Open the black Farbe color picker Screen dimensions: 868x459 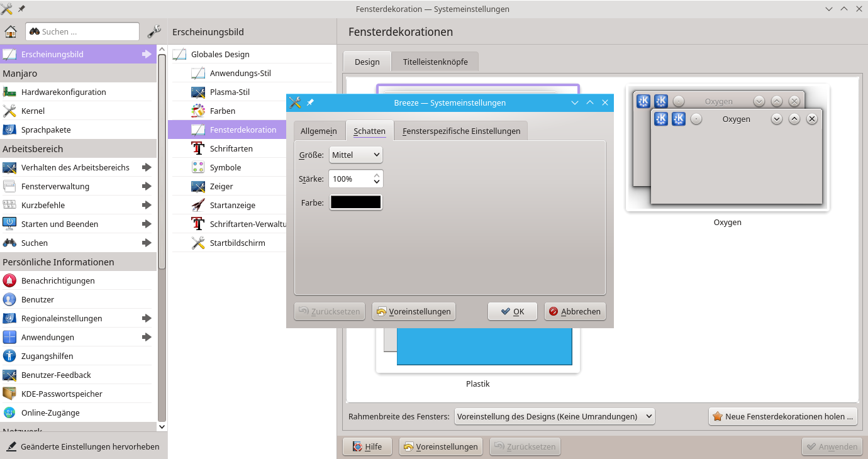(x=356, y=202)
